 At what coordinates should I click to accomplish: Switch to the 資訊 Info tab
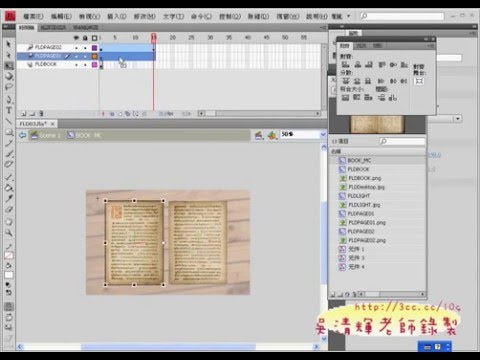[361, 46]
